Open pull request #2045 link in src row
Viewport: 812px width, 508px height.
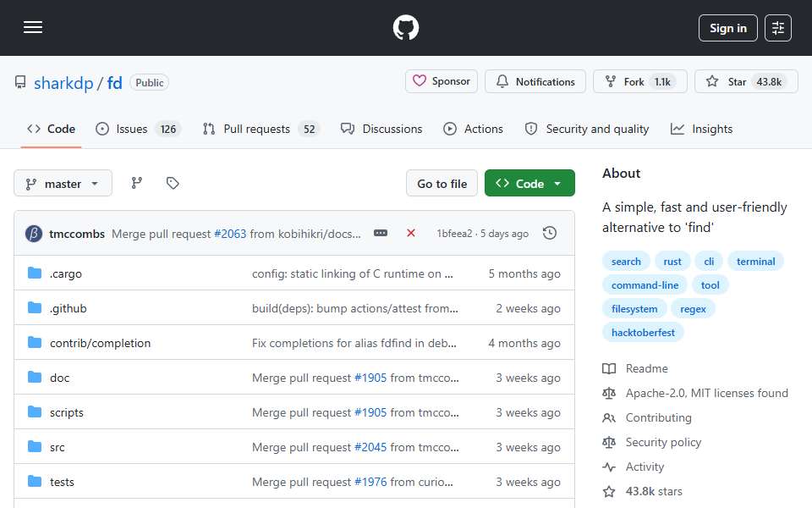pyautogui.click(x=370, y=447)
